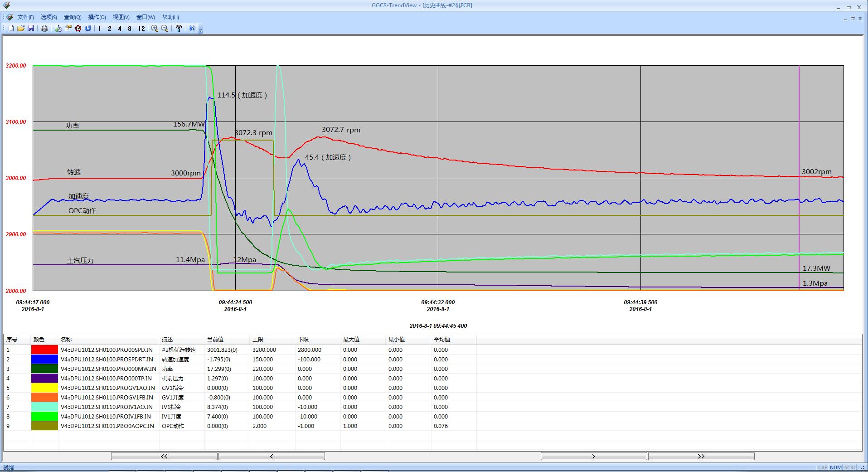
Task: Set time span to 1
Action: (100, 29)
